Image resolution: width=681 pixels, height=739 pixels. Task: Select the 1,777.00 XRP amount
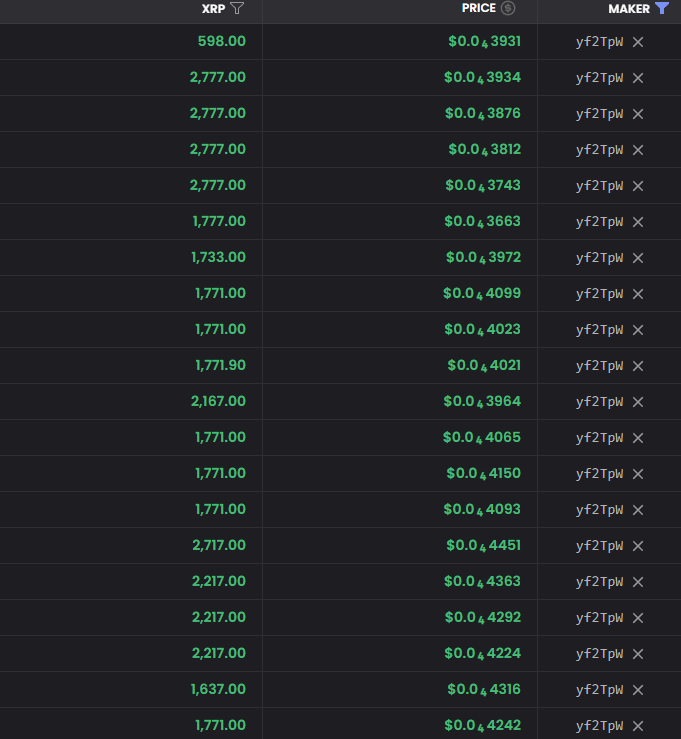(219, 221)
